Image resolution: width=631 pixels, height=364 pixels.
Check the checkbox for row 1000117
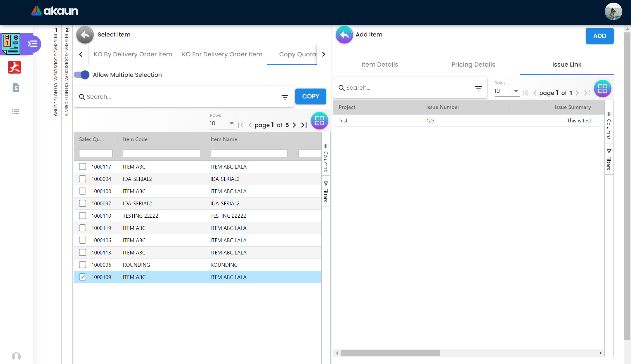pyautogui.click(x=83, y=167)
